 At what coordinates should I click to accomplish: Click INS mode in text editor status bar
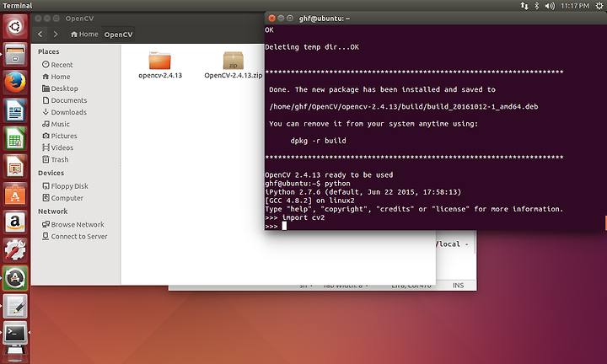458,286
